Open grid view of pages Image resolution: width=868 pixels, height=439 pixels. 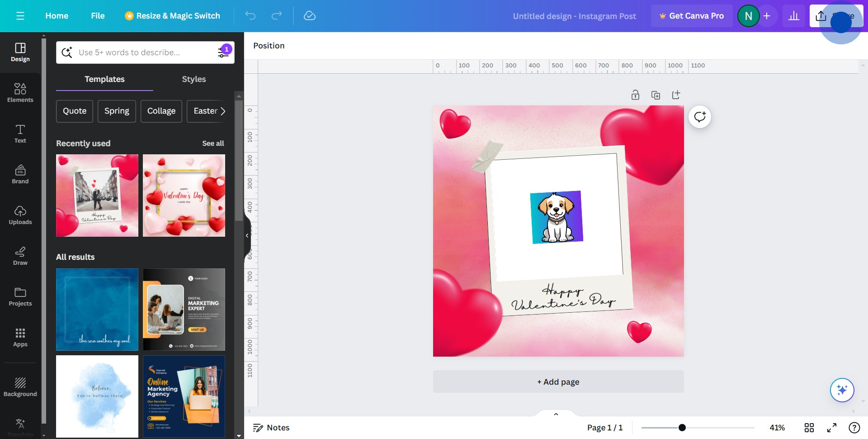[x=809, y=428]
